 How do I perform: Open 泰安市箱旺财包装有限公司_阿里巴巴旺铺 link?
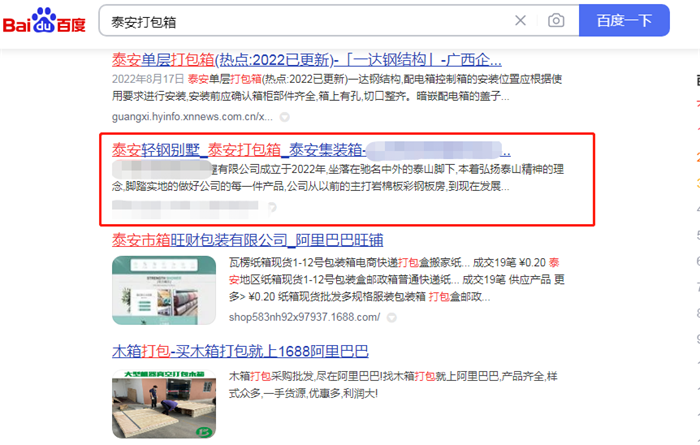coord(247,240)
